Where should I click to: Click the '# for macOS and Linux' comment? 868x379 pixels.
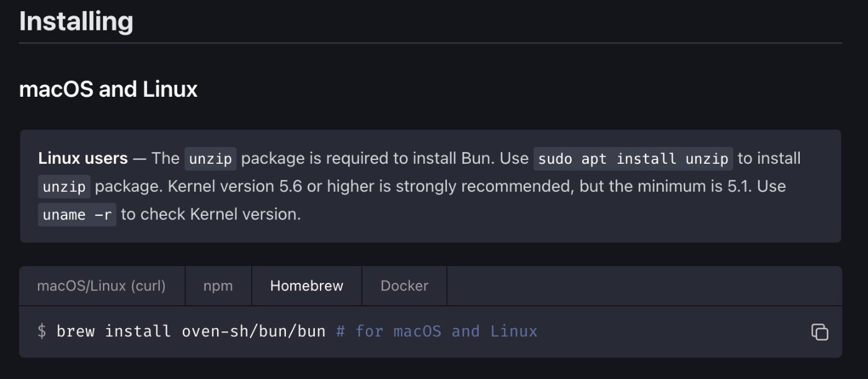click(436, 331)
